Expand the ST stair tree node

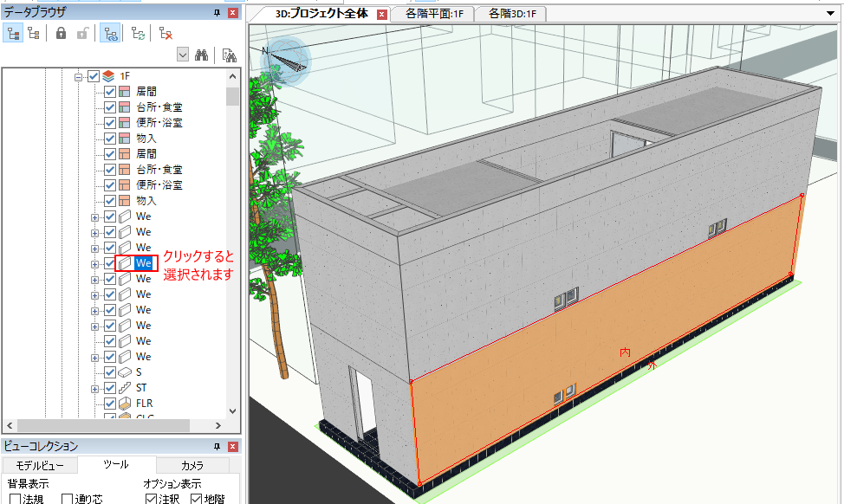[x=94, y=388]
